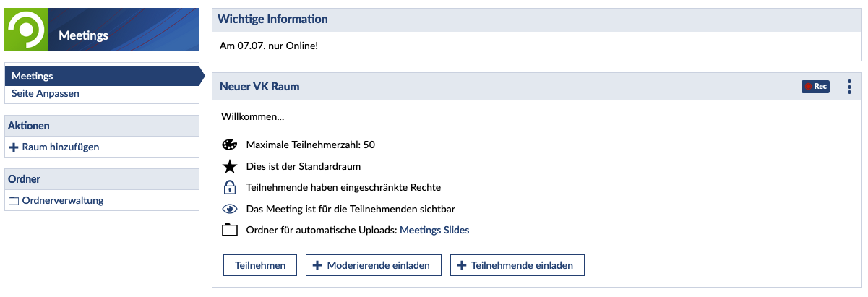Click the folder icon next to Ordnerverwaltung

click(14, 201)
